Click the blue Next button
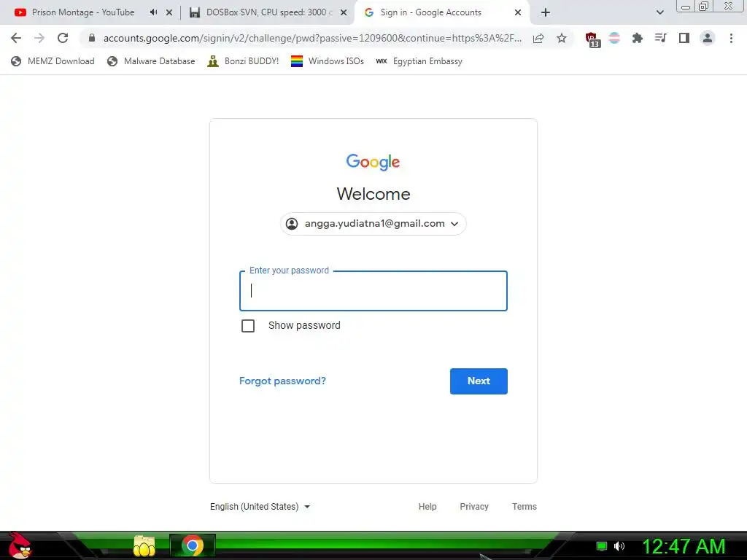 click(479, 381)
